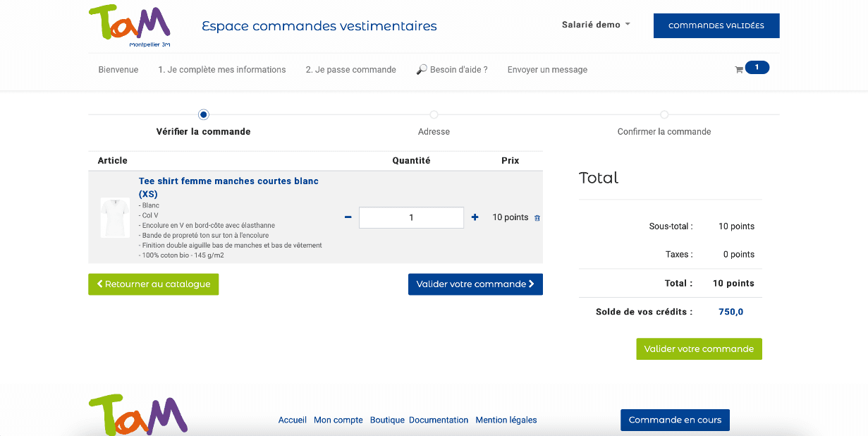Expand the 'Salarié demo' user dropdown
Image resolution: width=868 pixels, height=436 pixels.
(x=596, y=25)
